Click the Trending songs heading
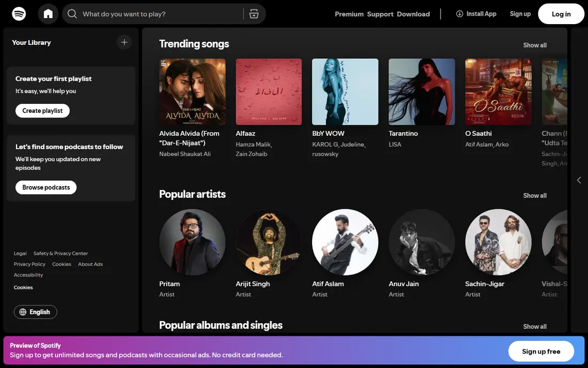The height and width of the screenshot is (368, 588). click(x=194, y=44)
